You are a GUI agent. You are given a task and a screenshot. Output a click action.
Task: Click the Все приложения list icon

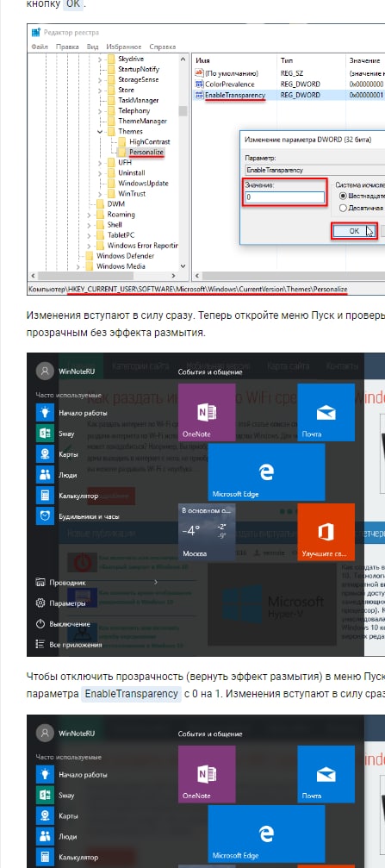coord(40,645)
